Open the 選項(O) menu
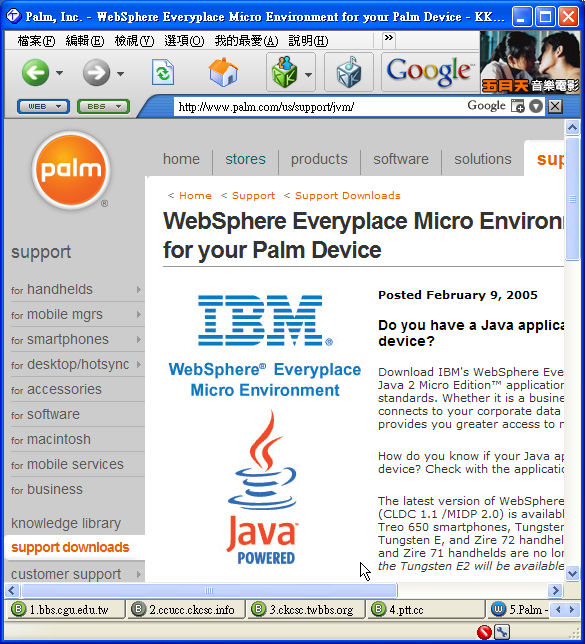This screenshot has width=585, height=644. 184,41
